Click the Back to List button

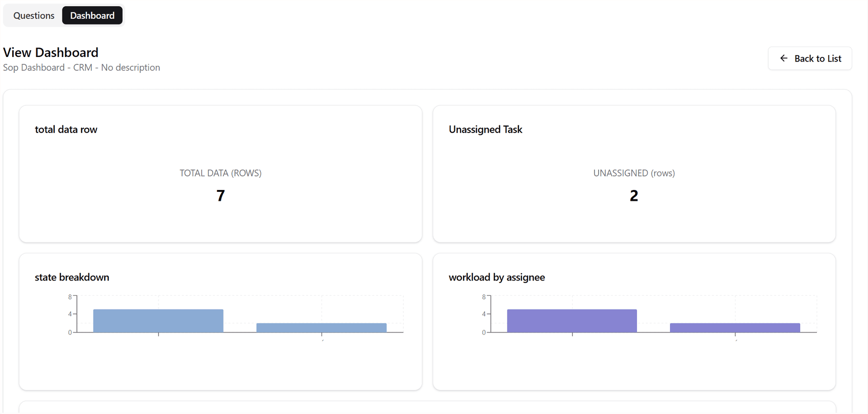click(x=810, y=58)
